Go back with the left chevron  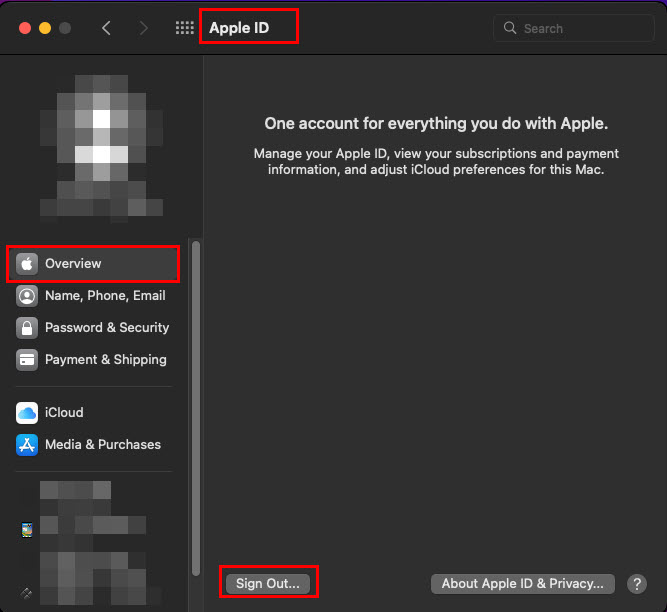pos(106,28)
